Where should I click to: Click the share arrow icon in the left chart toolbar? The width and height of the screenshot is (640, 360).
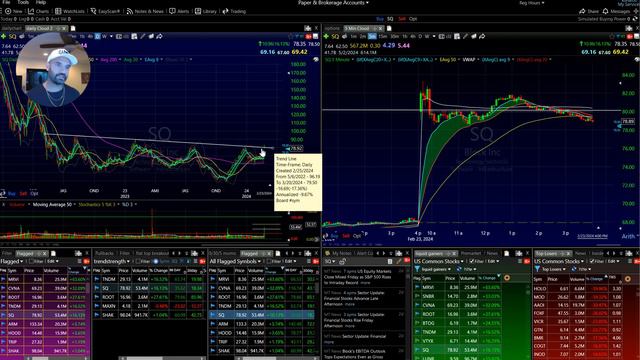[159, 36]
